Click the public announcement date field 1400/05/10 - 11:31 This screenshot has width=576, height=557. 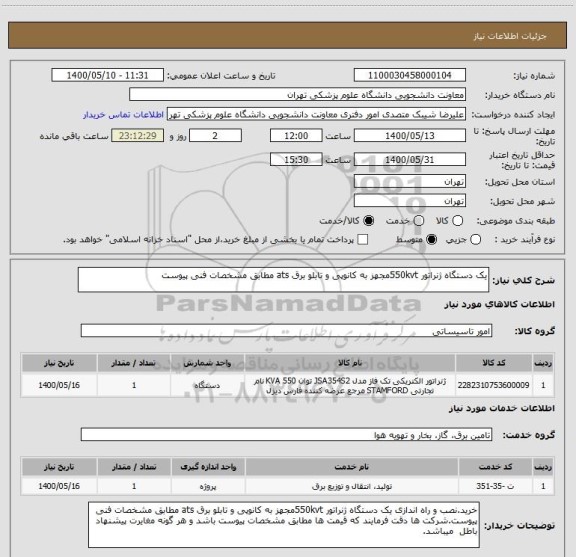point(107,75)
